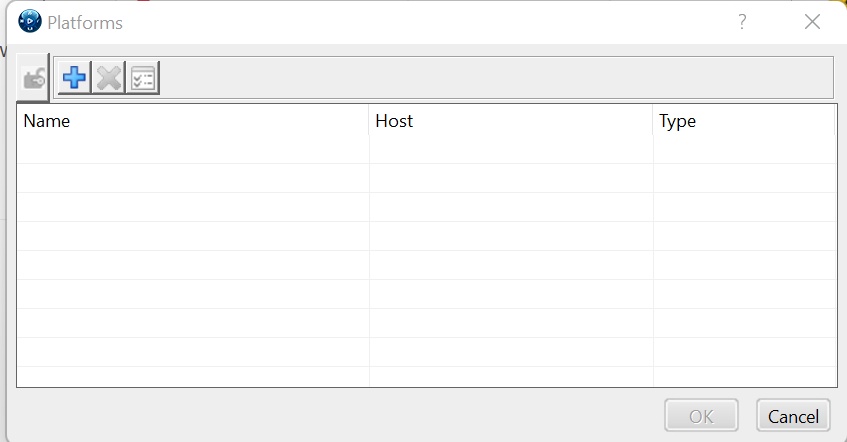The height and width of the screenshot is (442, 847).
Task: Click the divider between Host and Type headers
Action: click(x=653, y=122)
